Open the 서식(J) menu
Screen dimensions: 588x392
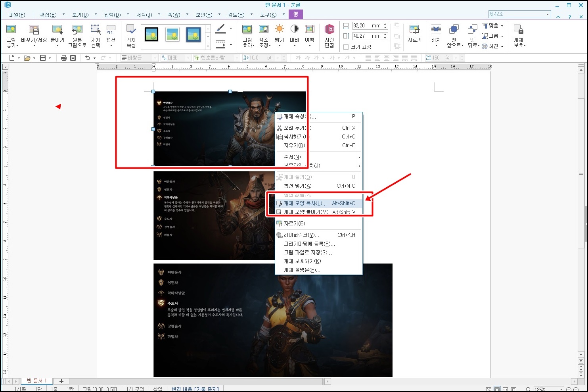(x=144, y=15)
